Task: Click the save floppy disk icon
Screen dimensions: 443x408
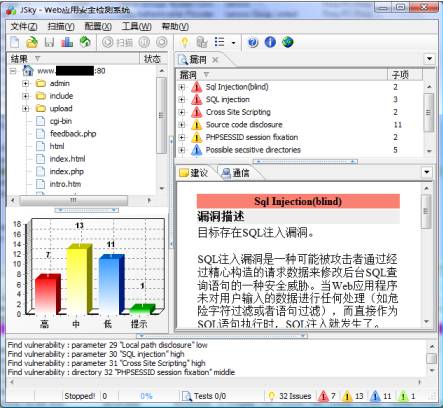Action: click(49, 42)
